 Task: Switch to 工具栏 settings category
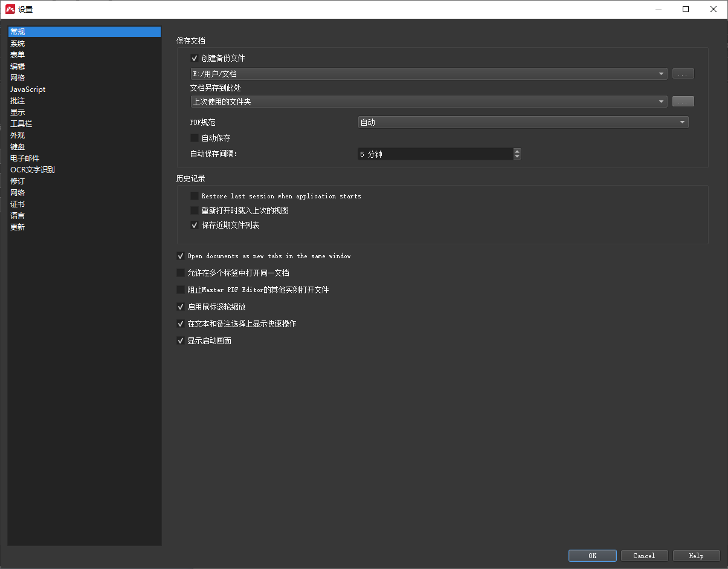(x=21, y=124)
